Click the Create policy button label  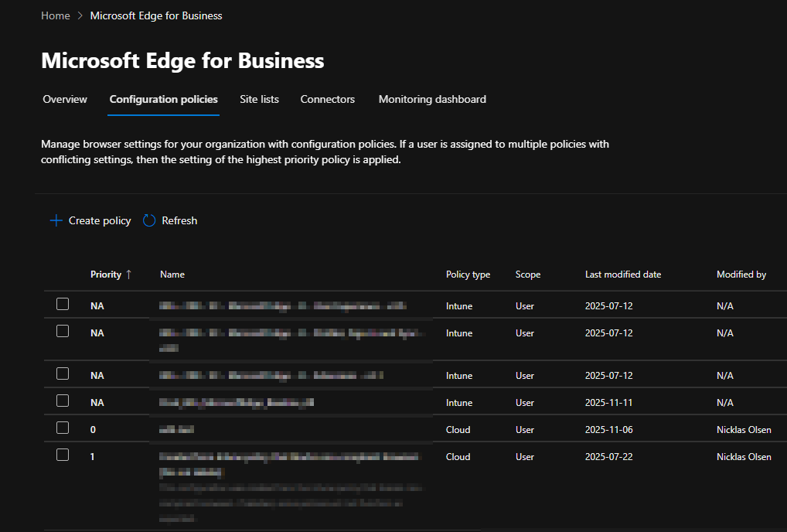click(x=100, y=221)
